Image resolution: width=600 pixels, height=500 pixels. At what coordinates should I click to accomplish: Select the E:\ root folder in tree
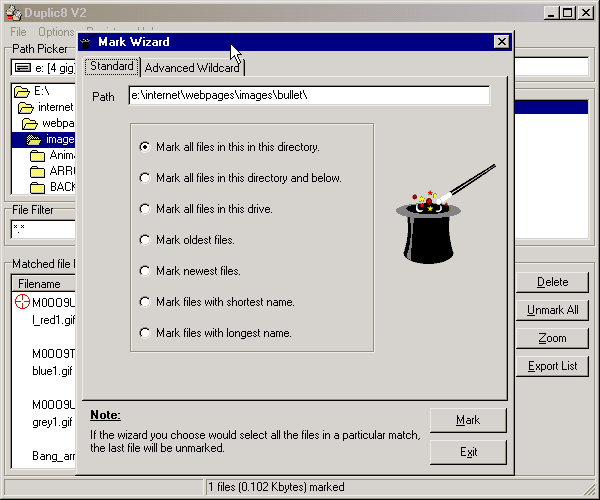42,91
